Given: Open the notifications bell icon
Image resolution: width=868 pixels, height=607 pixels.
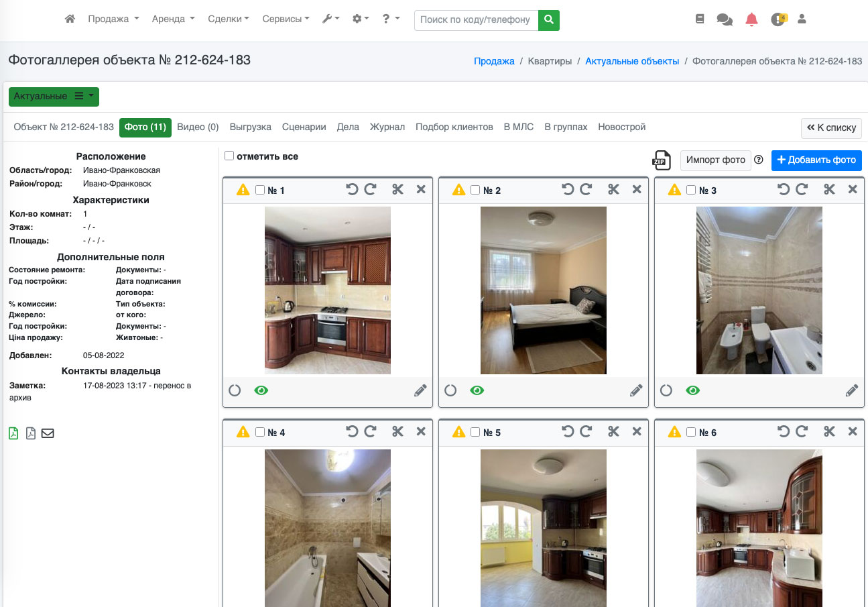Looking at the screenshot, I should point(751,19).
